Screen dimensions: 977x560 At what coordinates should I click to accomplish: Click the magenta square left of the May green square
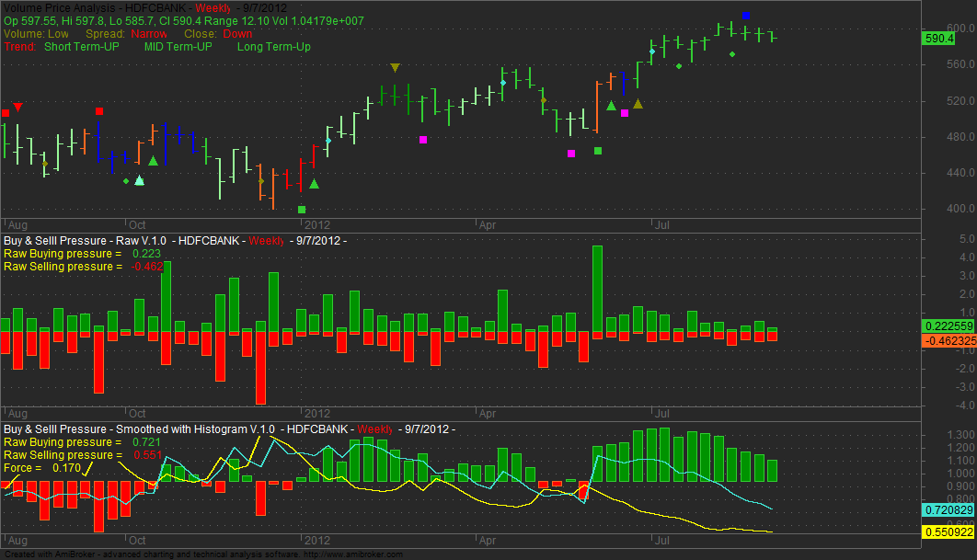click(x=571, y=154)
